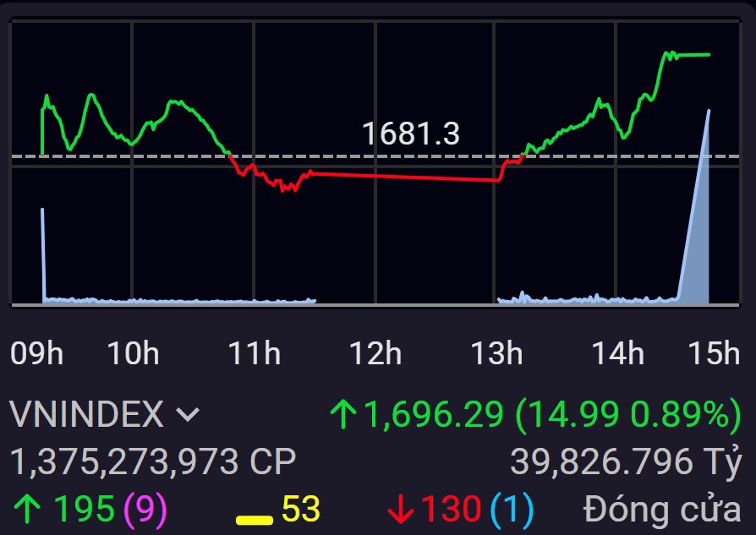Viewport: 756px width, 535px height.
Task: Click the green up arrow before 1,696.29
Action: click(343, 414)
